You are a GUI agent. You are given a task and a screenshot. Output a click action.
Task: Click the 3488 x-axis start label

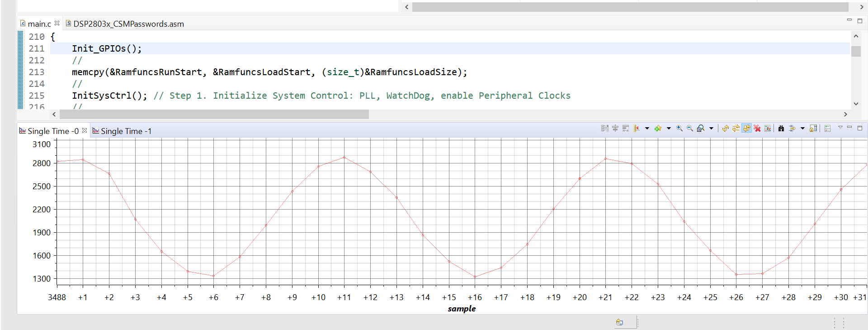(x=57, y=297)
